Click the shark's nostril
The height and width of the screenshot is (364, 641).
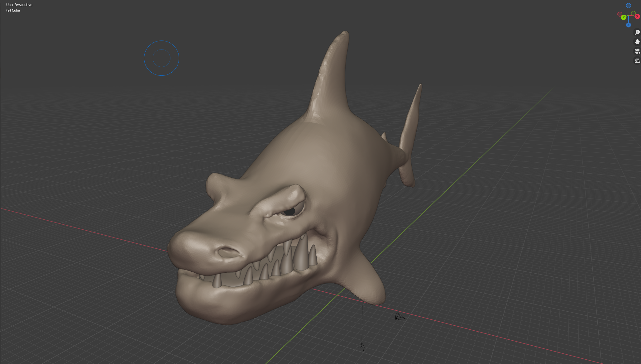click(x=229, y=252)
